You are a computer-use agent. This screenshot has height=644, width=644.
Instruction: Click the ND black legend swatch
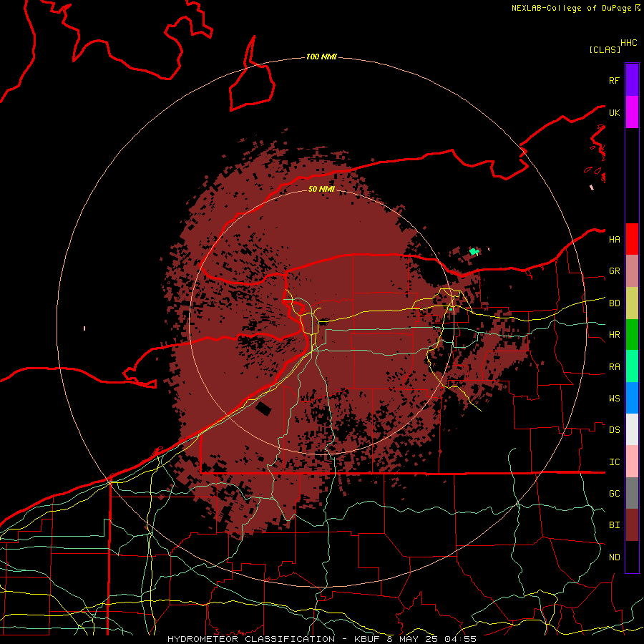(x=632, y=557)
